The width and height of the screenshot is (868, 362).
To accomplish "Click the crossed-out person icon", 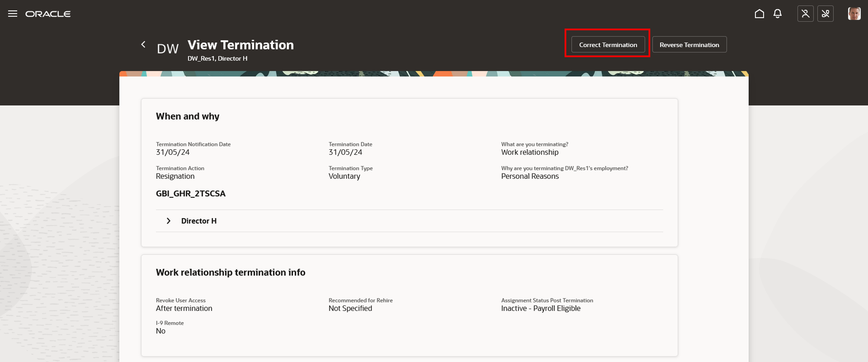I will click(805, 14).
